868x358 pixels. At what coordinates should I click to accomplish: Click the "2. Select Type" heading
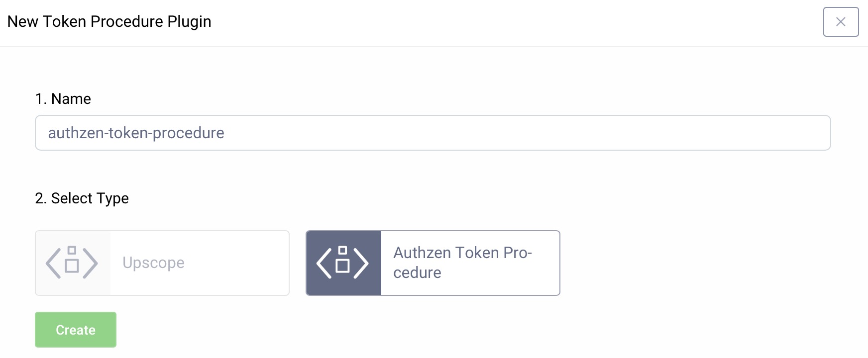tap(82, 198)
